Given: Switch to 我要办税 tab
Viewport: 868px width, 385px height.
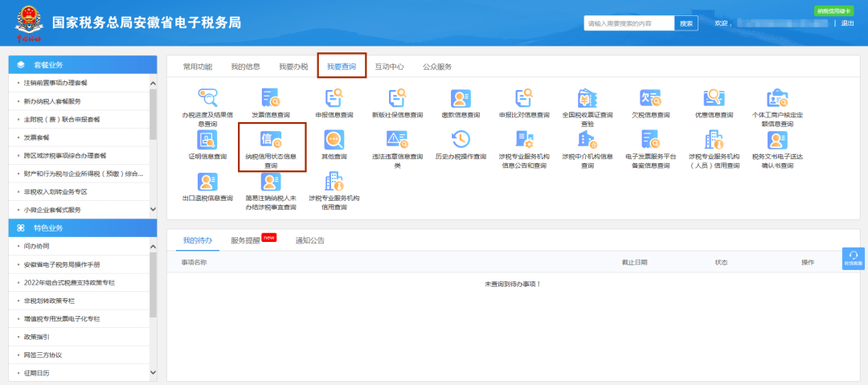Looking at the screenshot, I should 293,67.
